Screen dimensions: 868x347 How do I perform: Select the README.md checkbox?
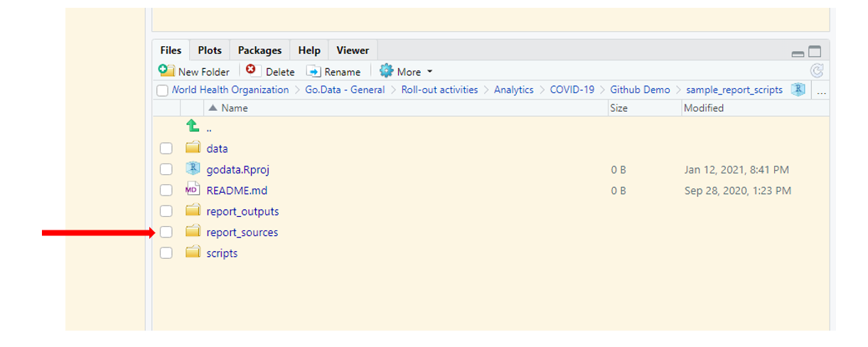tap(166, 191)
